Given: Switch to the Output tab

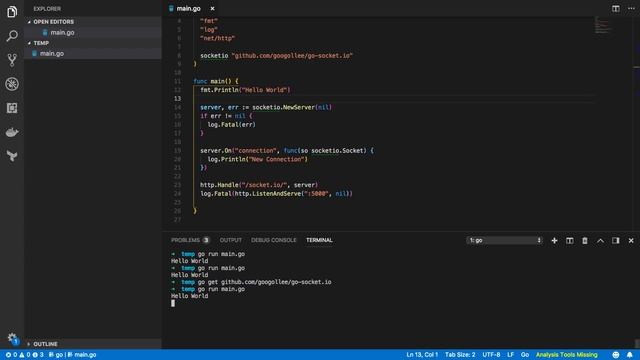Looking at the screenshot, I should (231, 240).
